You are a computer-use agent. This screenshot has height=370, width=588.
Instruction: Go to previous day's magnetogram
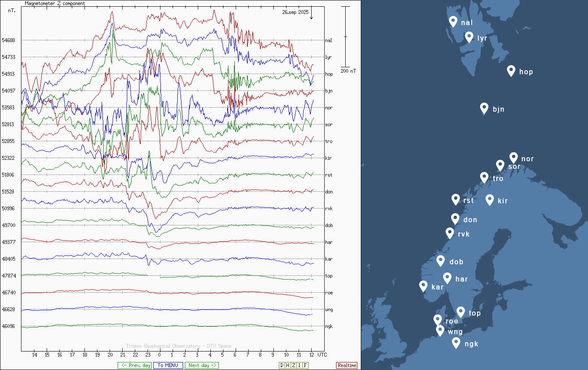134,365
